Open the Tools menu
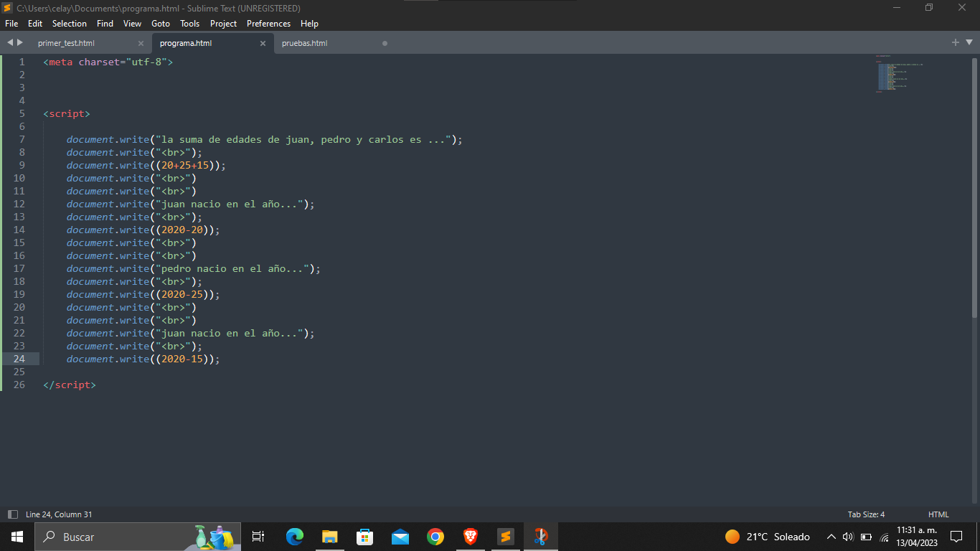 click(x=190, y=24)
